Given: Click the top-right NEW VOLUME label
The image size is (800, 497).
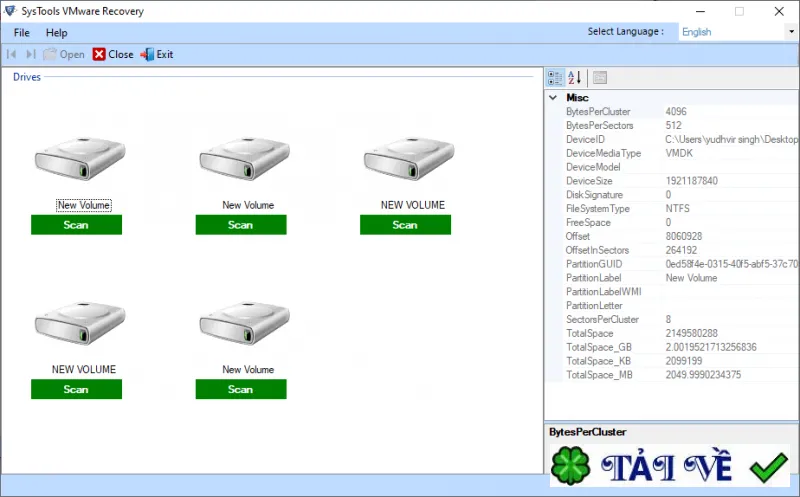Looking at the screenshot, I should tap(413, 205).
